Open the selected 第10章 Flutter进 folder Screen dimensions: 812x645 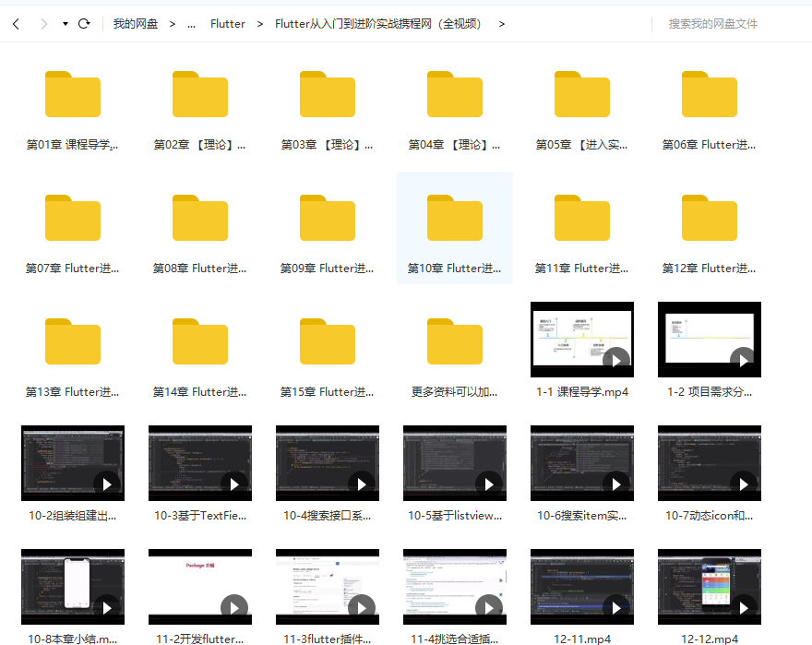coord(455,217)
